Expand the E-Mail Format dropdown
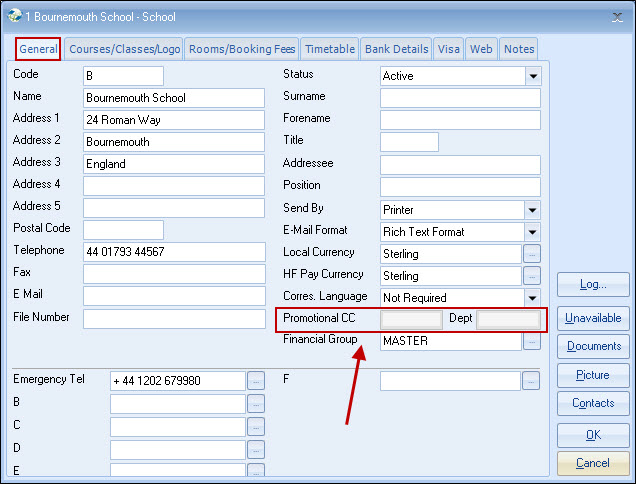The image size is (636, 484). 532,232
